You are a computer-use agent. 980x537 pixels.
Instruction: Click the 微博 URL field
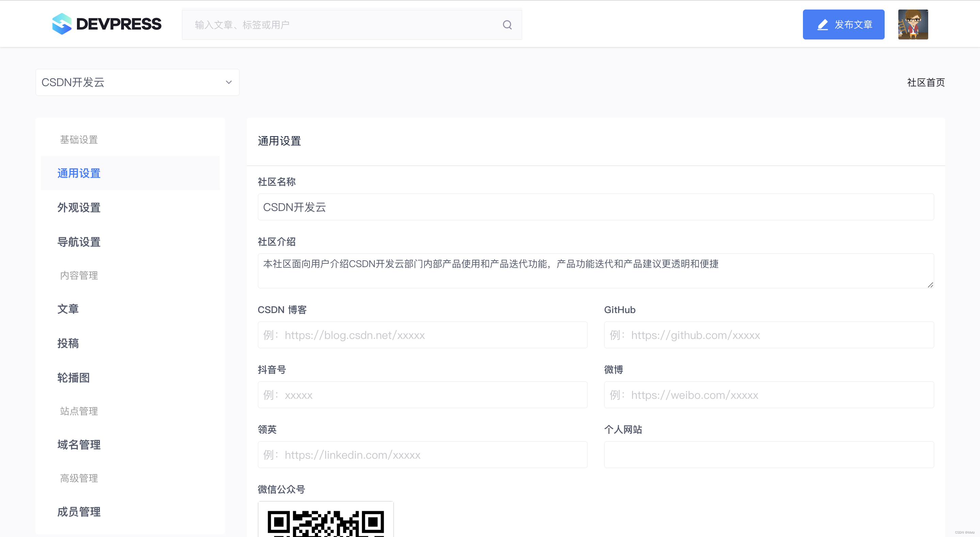pos(769,395)
